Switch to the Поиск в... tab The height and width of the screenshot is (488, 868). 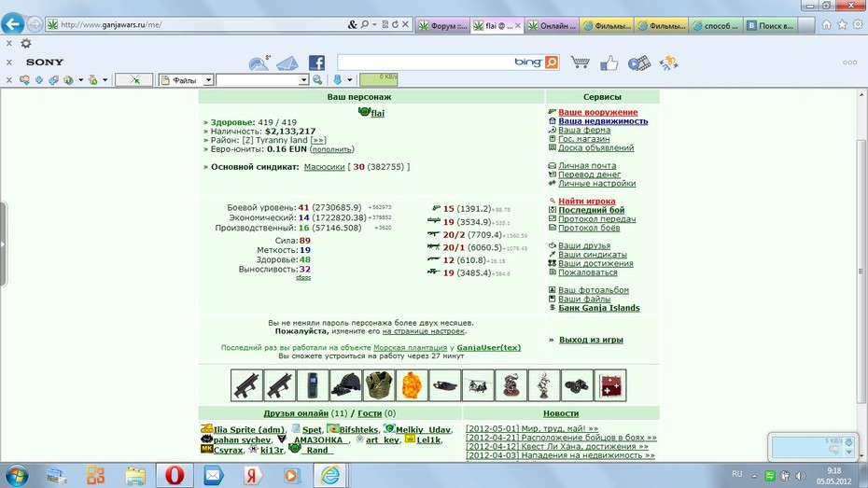coord(772,25)
